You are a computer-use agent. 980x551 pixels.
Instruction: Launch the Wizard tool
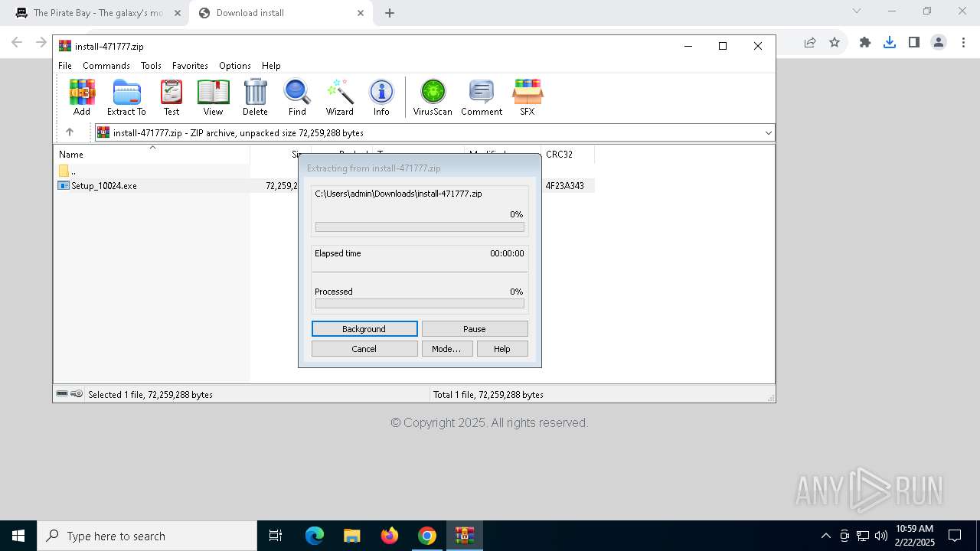pyautogui.click(x=339, y=97)
